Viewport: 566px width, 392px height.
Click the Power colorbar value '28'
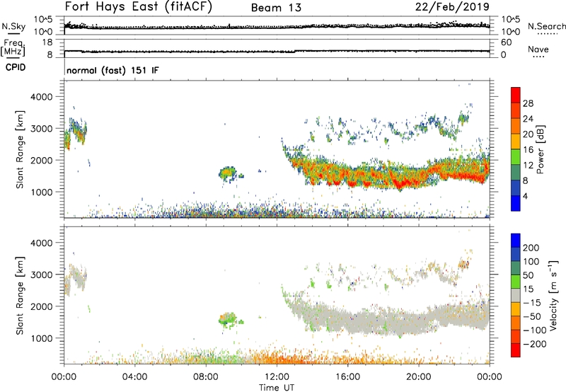click(x=528, y=103)
